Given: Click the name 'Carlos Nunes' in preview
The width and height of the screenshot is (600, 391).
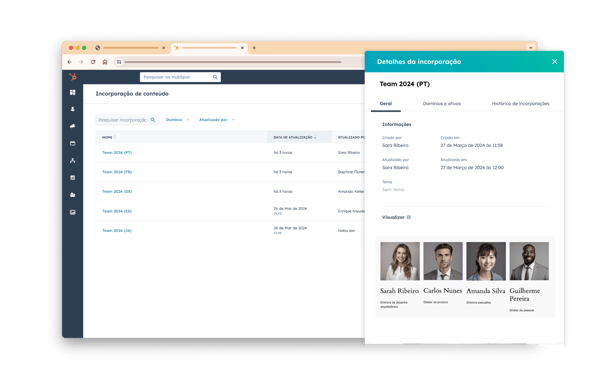Looking at the screenshot, I should tap(442, 290).
